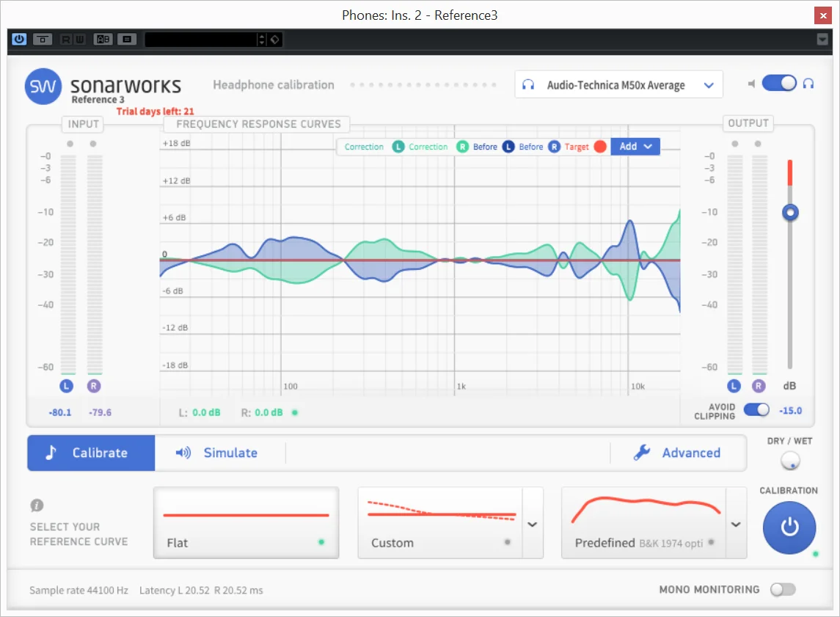Screen dimensions: 840x617
Task: Switch to the Simulate tab
Action: tap(217, 453)
